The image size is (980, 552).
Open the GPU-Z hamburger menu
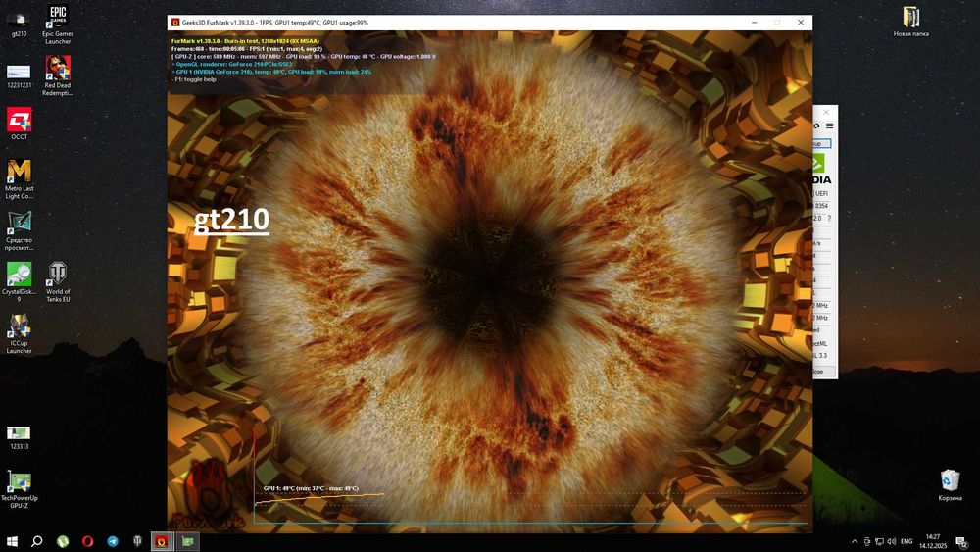(829, 126)
